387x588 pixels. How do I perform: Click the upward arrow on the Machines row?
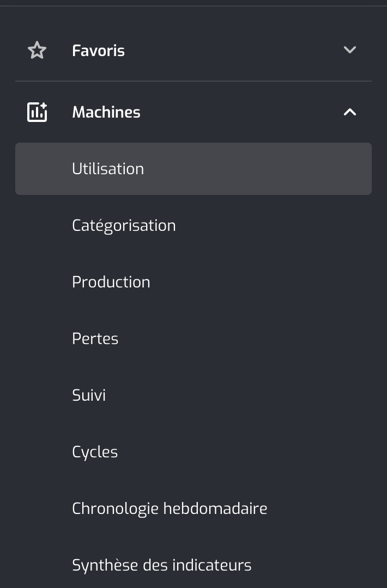(x=350, y=112)
